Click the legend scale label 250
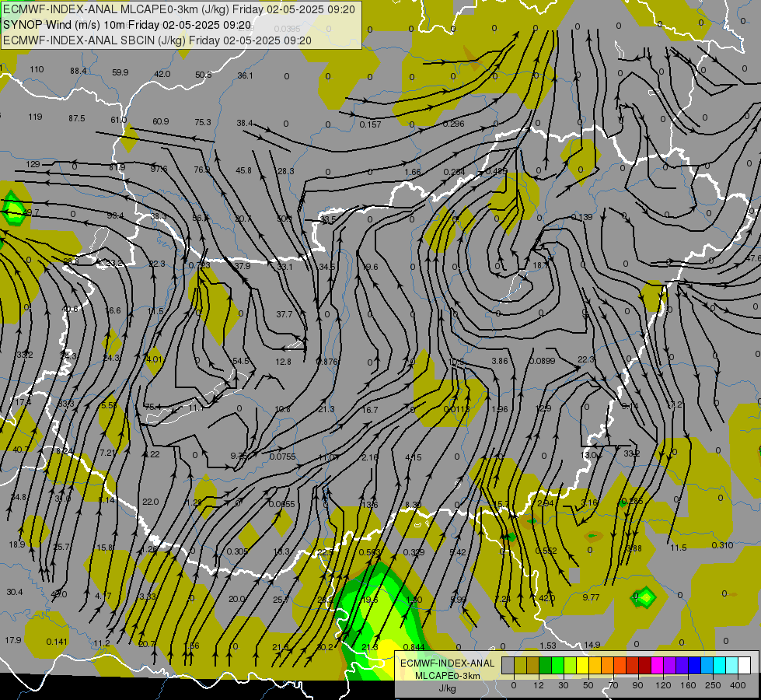Screen dimensions: 761x700 pos(713,685)
